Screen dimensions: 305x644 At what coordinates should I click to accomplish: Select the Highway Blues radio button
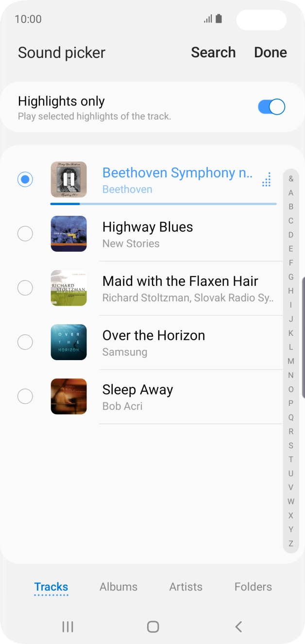[x=25, y=234]
